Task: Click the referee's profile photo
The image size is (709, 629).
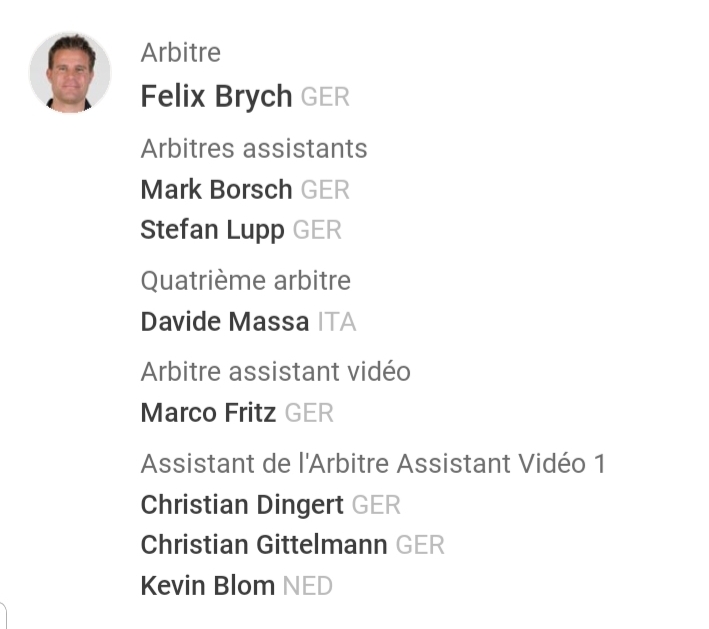Action: click(70, 73)
